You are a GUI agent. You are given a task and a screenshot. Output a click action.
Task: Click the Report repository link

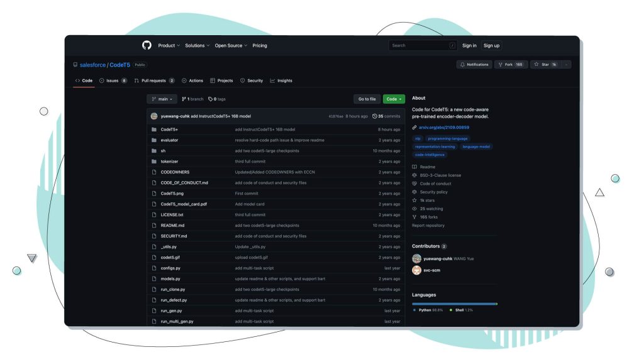point(428,226)
